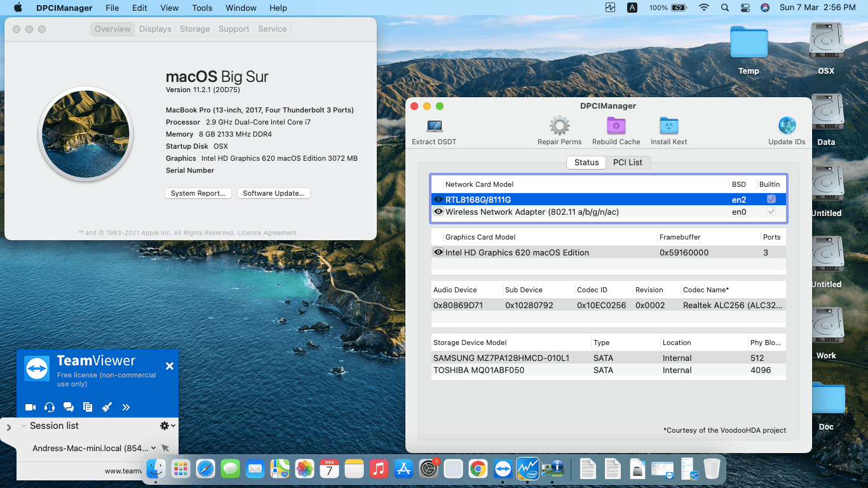Click the Update IDs globe icon
Viewport: 868px width, 488px height.
(x=787, y=126)
